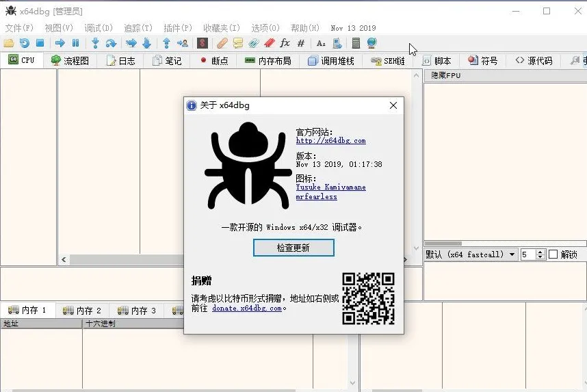
Task: Click the registers horizontal scrollbar thumb
Action: click(443, 244)
